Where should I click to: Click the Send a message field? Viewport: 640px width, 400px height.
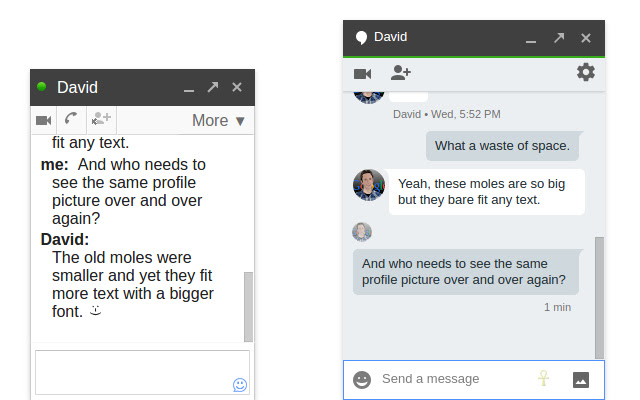450,380
